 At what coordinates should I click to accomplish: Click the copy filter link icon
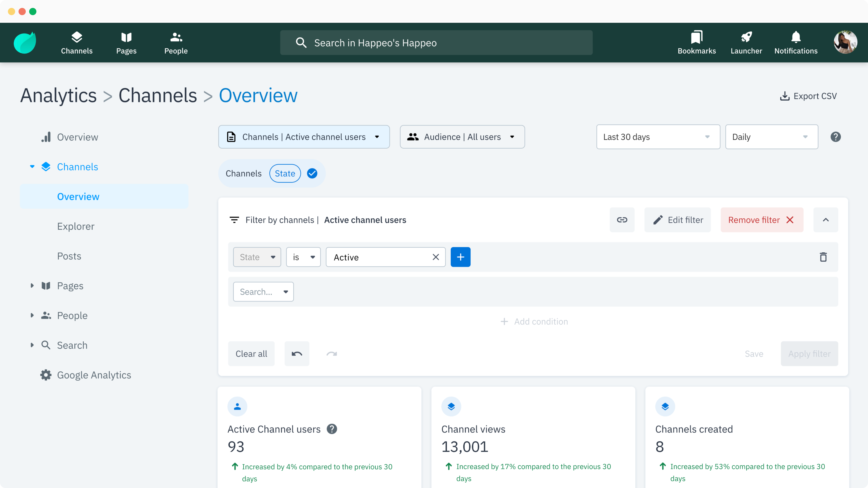click(x=622, y=220)
